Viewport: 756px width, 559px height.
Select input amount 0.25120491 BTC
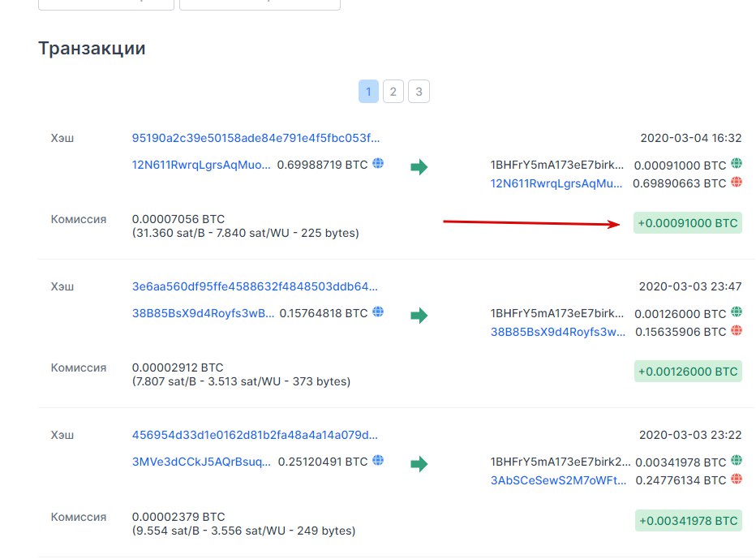(323, 462)
